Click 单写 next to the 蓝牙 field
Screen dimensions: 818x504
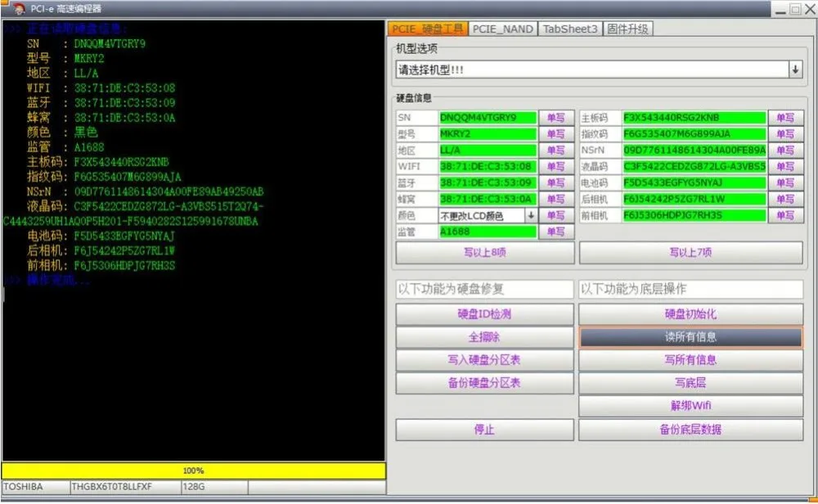(x=556, y=182)
